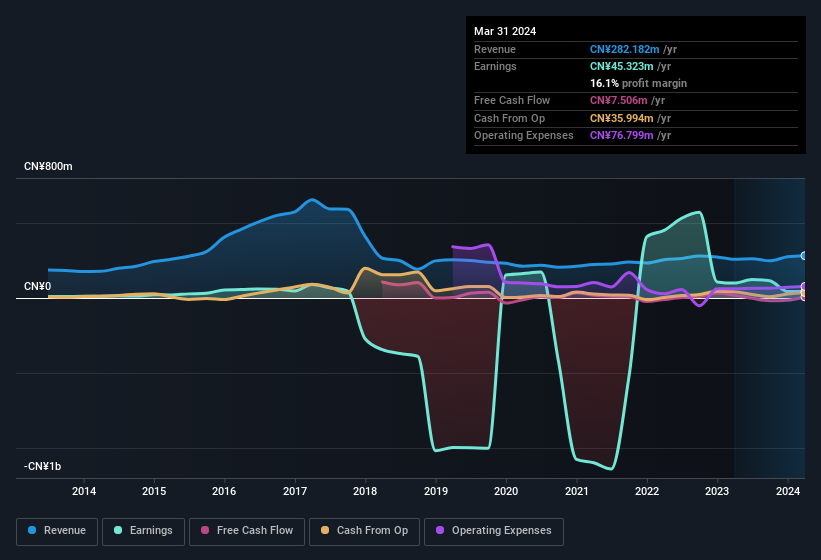Click the Mar 31 2024 tooltip date
This screenshot has height=560, width=821.
coord(505,31)
